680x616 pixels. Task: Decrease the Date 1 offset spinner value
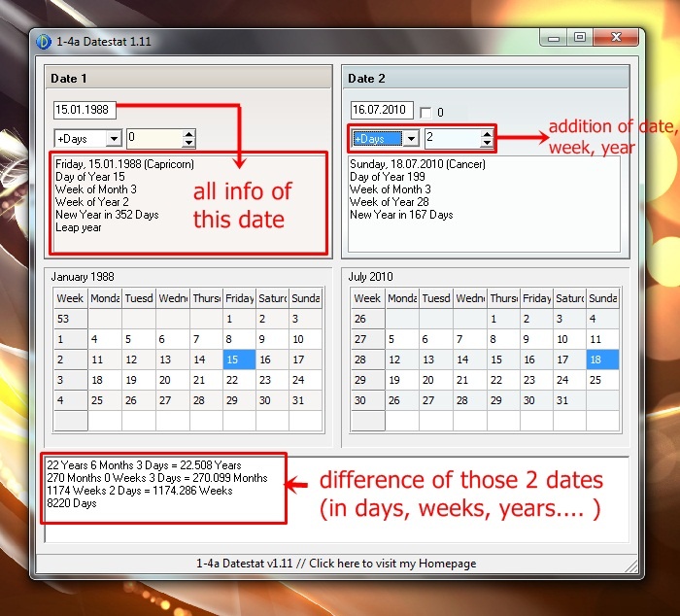(x=188, y=143)
